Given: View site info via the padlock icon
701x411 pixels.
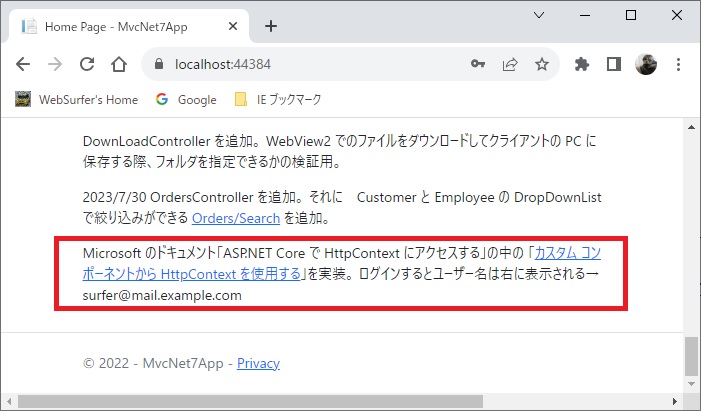Looking at the screenshot, I should 159,64.
